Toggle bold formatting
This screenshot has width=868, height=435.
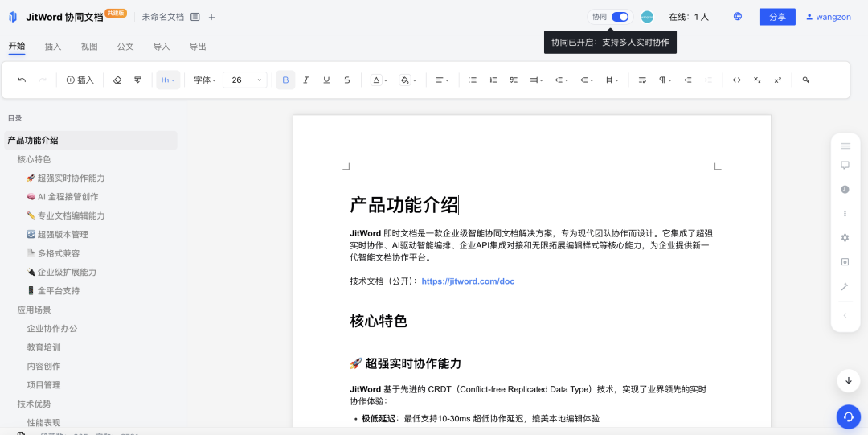[285, 80]
